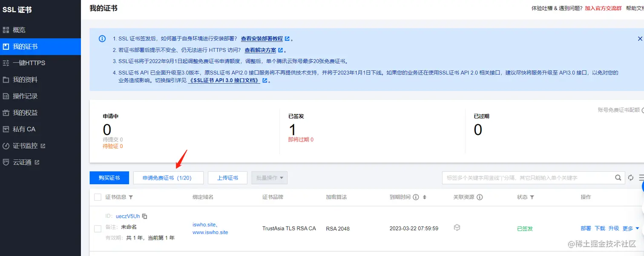This screenshot has width=644, height=256.
Task: Click 部署 action in certificate row
Action: point(586,228)
